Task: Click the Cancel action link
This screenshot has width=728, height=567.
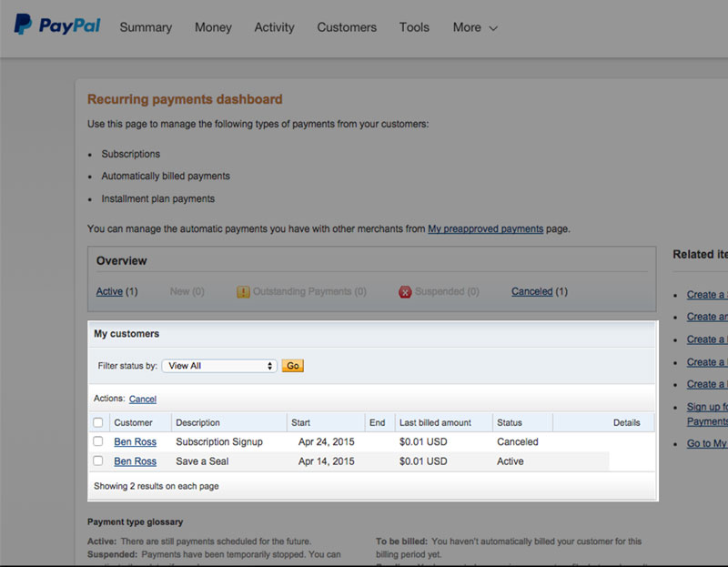Action: 143,399
